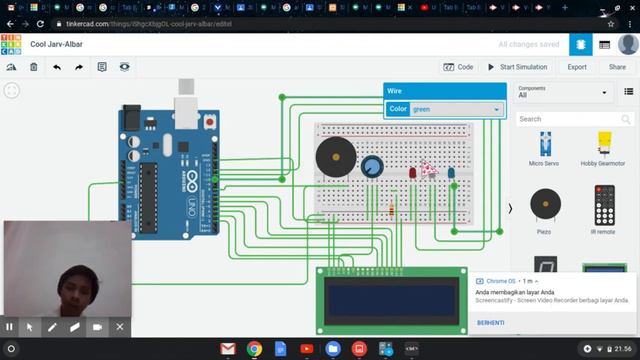Select the Screencastify cursor tool
Screen dimensions: 640x360
29,327
